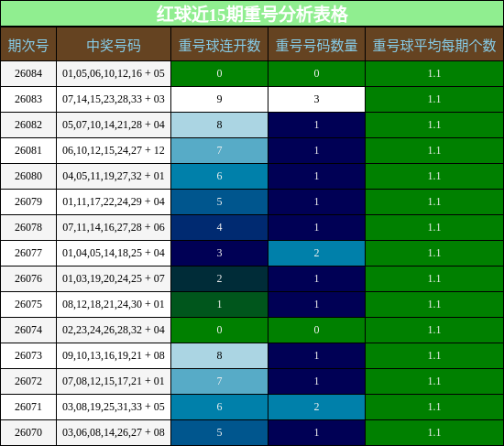Viewport: 504px width, 446px height.
Task: Click streak value 5 in row 26079
Action: pos(219,201)
